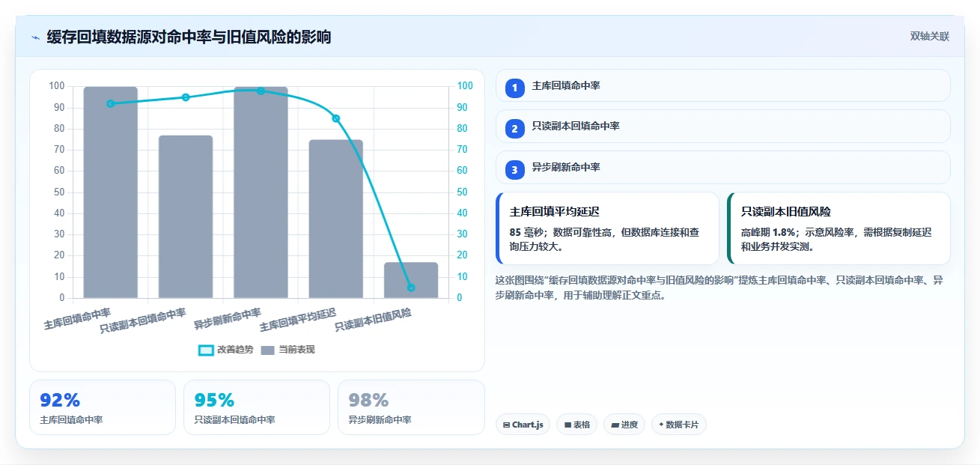Screen dimensions: 980x465
Task: Click the 异步刷新命中率 bar in the chart
Action: click(x=261, y=192)
